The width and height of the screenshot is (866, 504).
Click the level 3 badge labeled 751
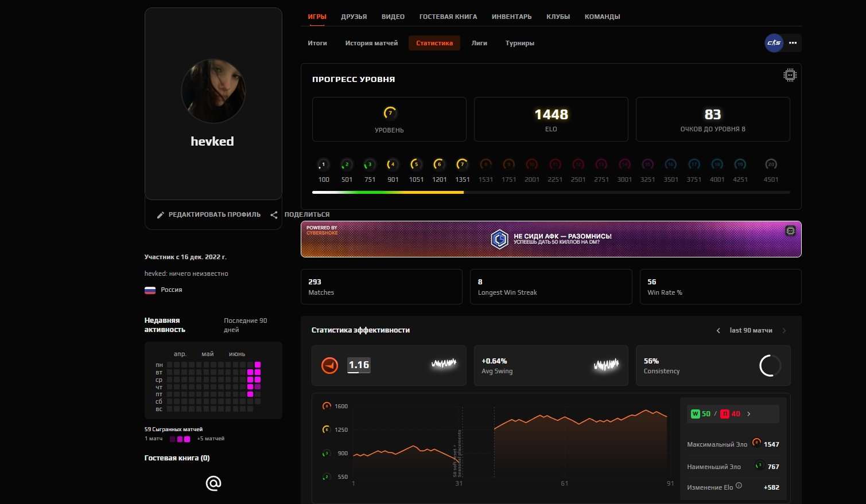pyautogui.click(x=370, y=165)
